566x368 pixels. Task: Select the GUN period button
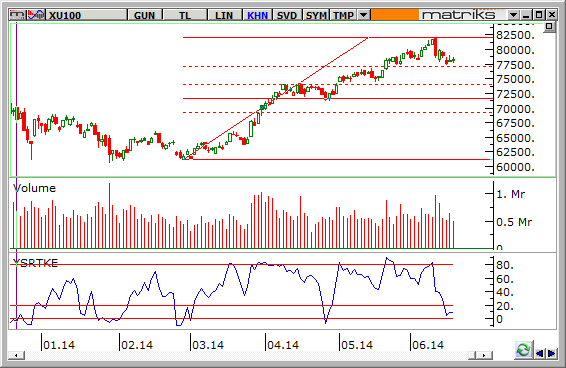click(x=145, y=15)
